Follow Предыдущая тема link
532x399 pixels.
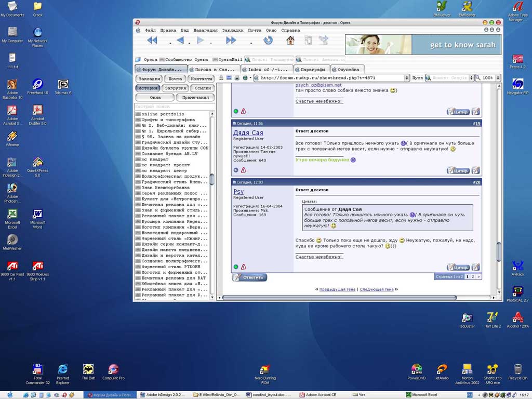click(x=337, y=289)
